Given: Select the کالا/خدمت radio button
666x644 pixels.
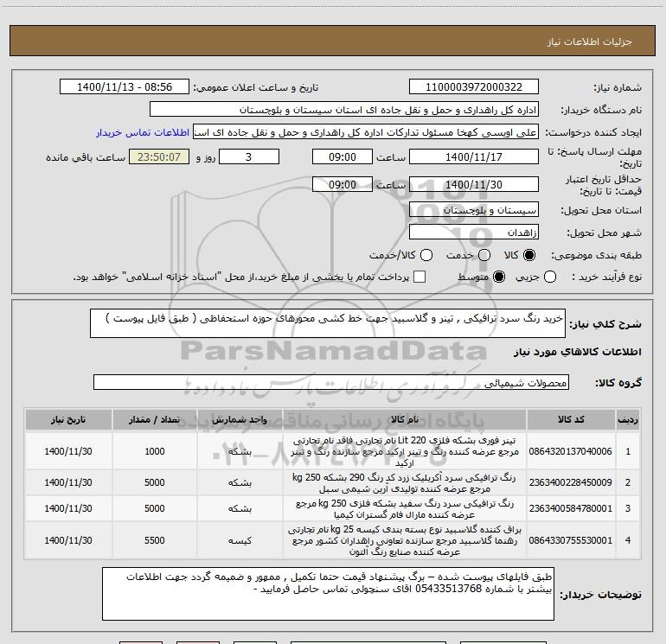Looking at the screenshot, I should pos(426,255).
